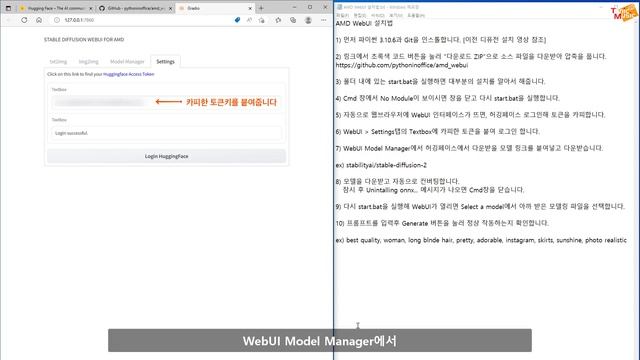Select the Gradio browser tab
The image size is (640, 360).
(216, 8)
